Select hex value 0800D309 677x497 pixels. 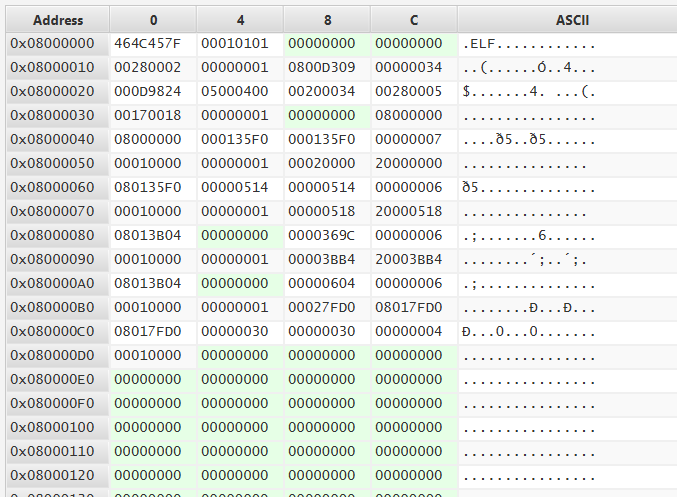pos(327,67)
